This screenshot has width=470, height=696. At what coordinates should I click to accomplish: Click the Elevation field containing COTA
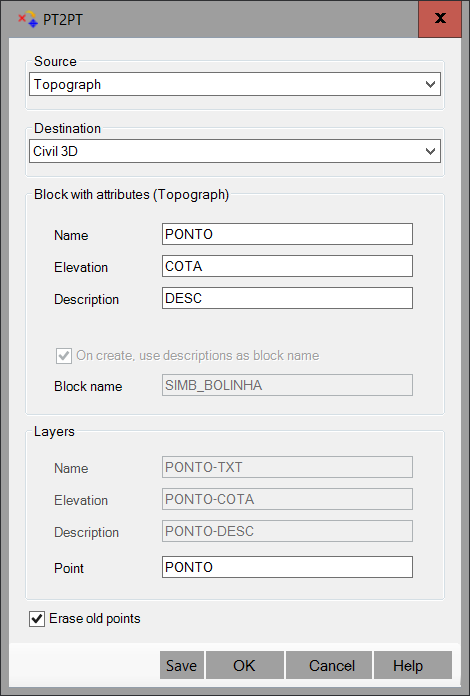(x=287, y=266)
